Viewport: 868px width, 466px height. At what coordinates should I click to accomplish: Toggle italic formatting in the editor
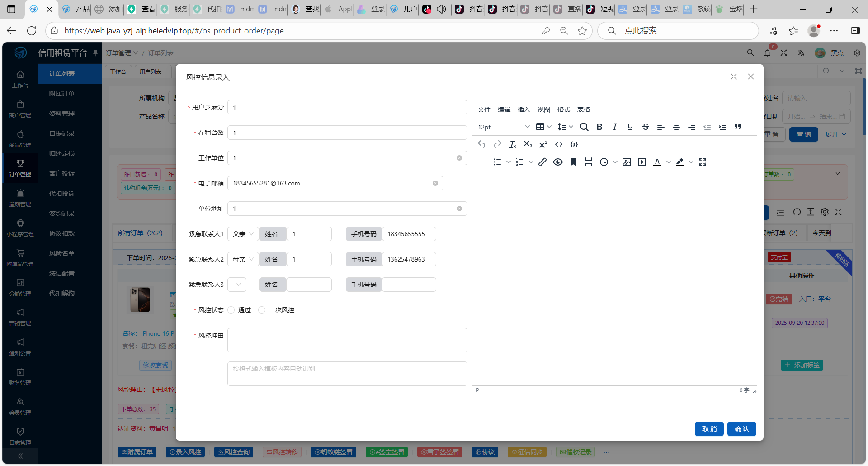[615, 127]
